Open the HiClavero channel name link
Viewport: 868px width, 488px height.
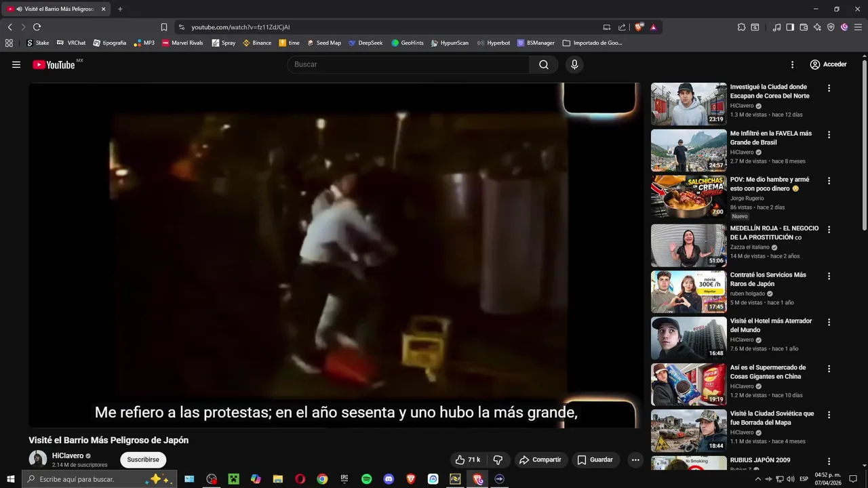pyautogui.click(x=68, y=456)
